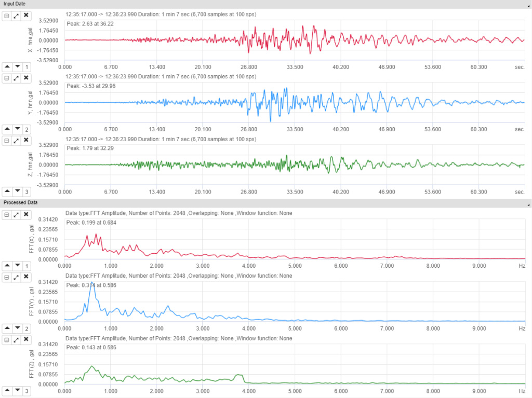Move the Y channel panel up
Screen dimensions: 532x398
(x=7, y=129)
